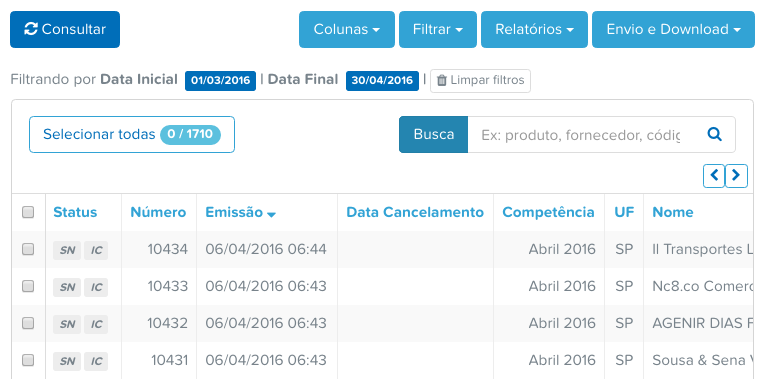Click IC status badge in row 10434

pyautogui.click(x=96, y=250)
